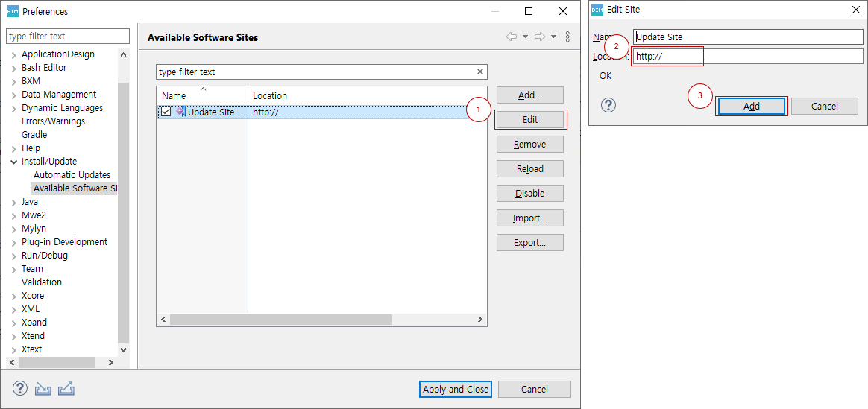Click the import preferences icon at bottom left
The image size is (868, 409).
[x=43, y=389]
